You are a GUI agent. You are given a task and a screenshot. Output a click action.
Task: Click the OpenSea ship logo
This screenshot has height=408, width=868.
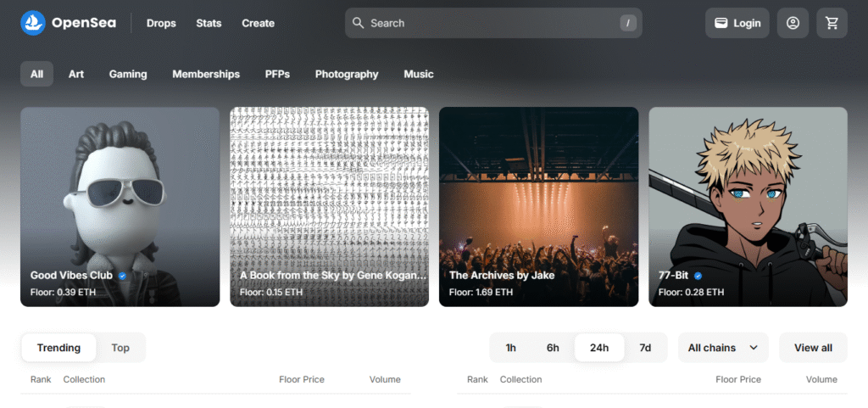click(x=33, y=23)
